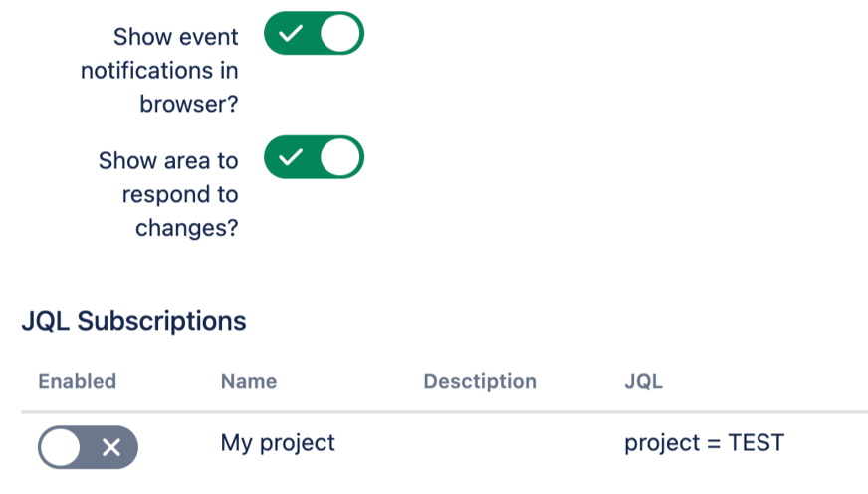Click white knob of event notifications switch
The width and height of the screenshot is (868, 494).
point(341,34)
